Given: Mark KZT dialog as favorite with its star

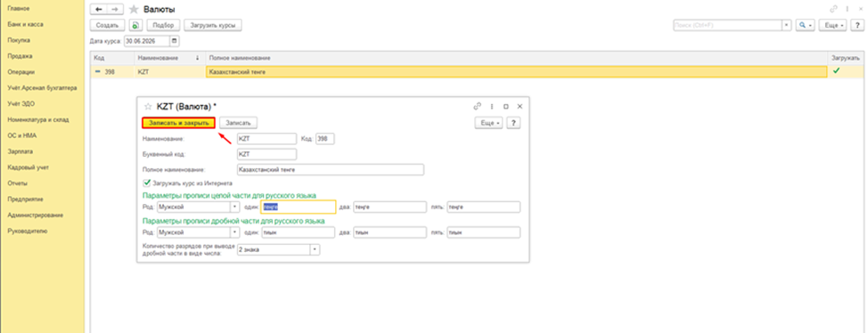Looking at the screenshot, I should (148, 106).
